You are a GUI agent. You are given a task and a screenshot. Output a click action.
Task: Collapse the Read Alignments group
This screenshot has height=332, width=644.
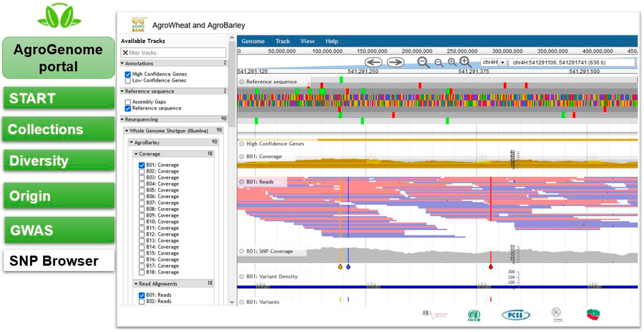(136, 284)
